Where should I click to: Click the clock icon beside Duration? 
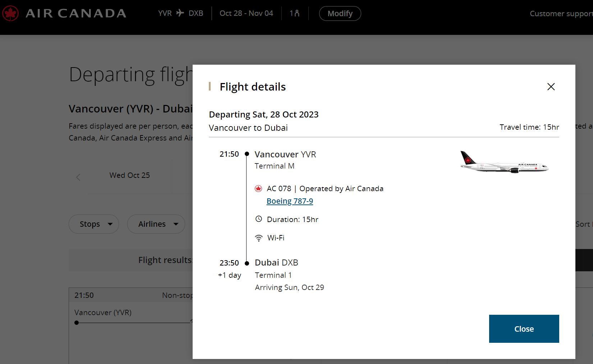click(x=258, y=219)
